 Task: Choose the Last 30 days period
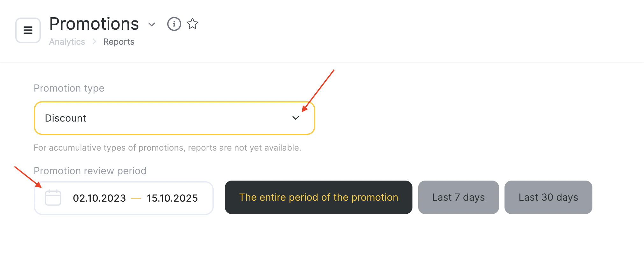(x=548, y=197)
